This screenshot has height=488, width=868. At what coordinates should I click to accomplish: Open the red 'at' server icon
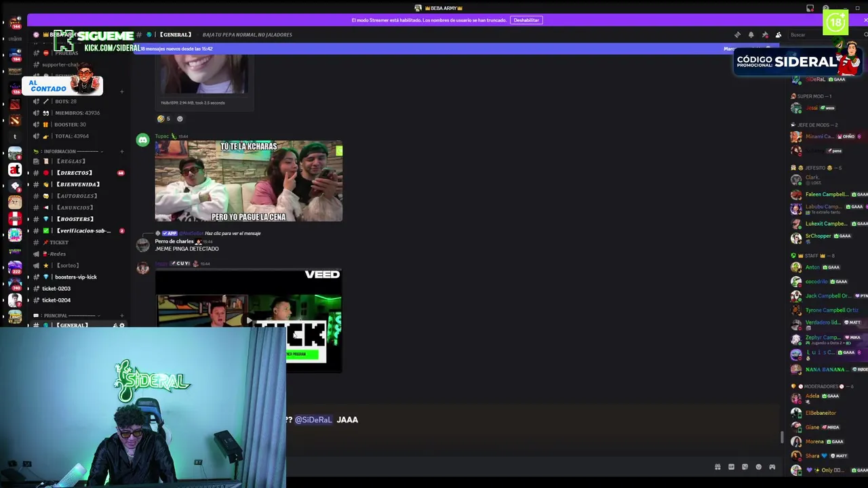click(x=15, y=169)
